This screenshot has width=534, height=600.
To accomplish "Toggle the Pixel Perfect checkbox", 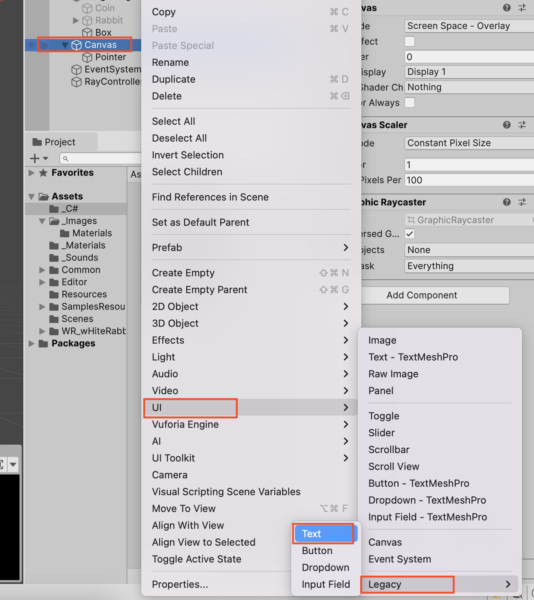I will coord(409,41).
